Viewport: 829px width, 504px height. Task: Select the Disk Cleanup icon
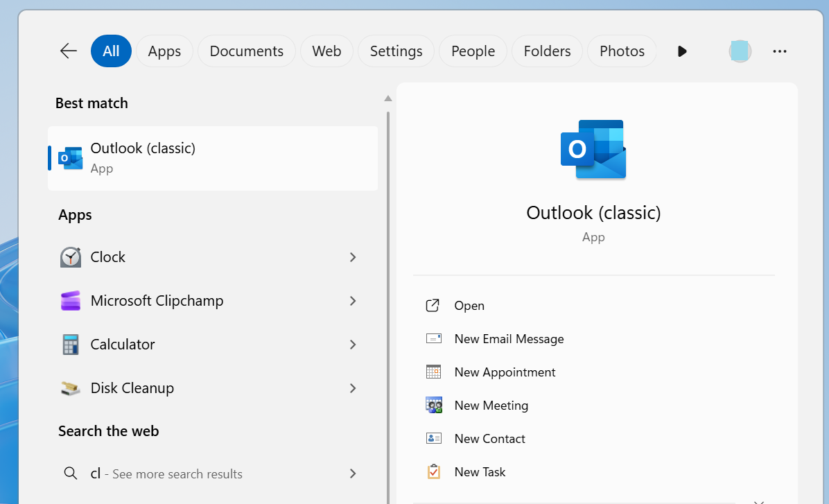[70, 388]
